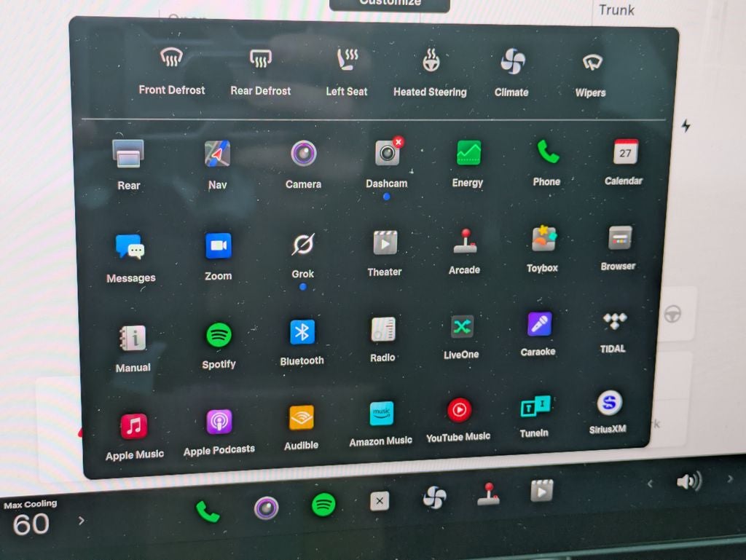This screenshot has width=746, height=560.
Task: Open Climate controls in top row
Action: (512, 73)
